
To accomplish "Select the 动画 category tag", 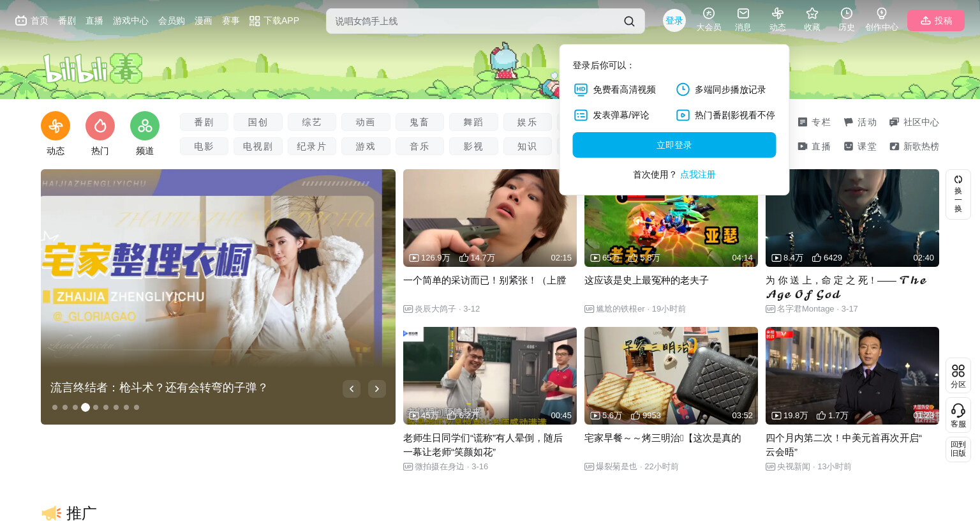I will (366, 122).
